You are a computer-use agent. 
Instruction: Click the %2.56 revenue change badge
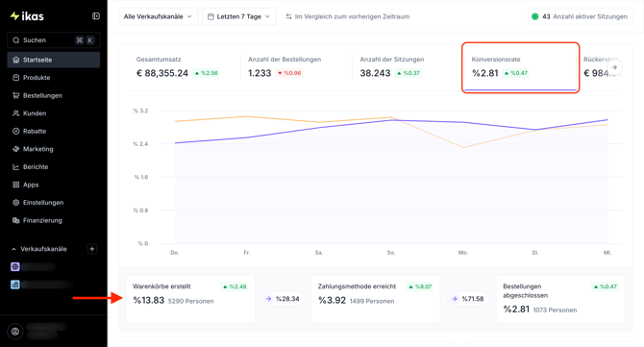207,73
